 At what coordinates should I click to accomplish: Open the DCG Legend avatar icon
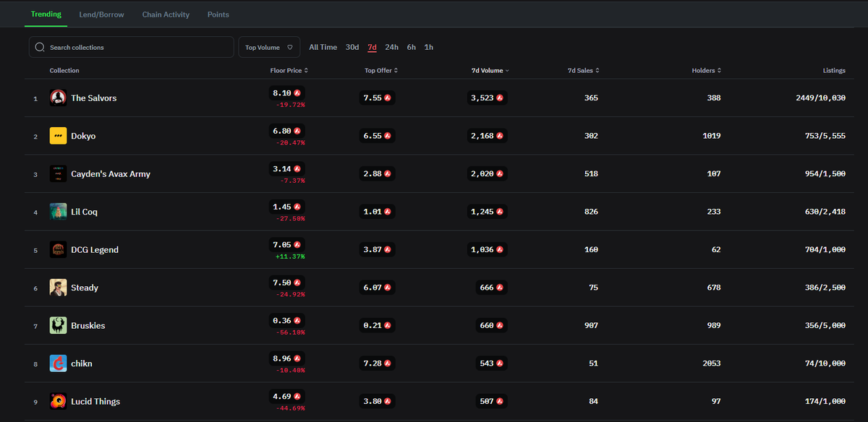point(58,249)
